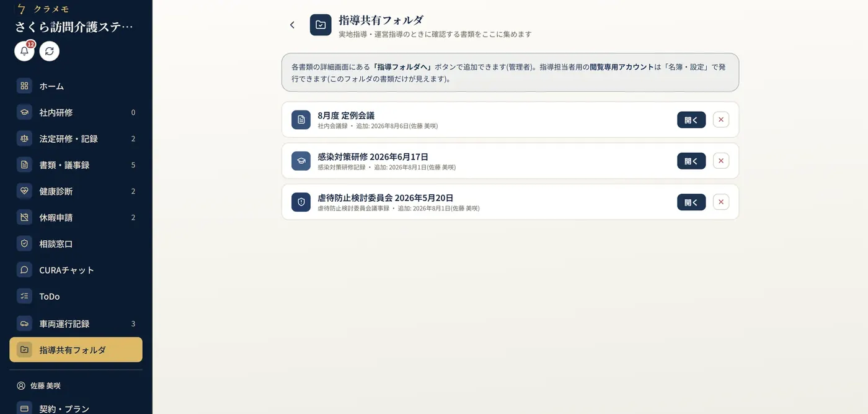Open 虐待防止検討委員会 minutes with 開く

point(691,202)
